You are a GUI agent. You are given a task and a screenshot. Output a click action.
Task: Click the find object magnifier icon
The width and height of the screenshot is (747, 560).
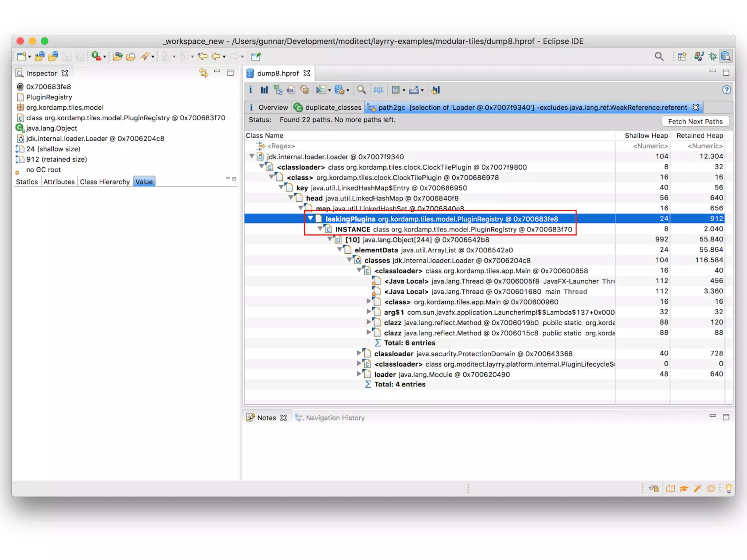(361, 90)
